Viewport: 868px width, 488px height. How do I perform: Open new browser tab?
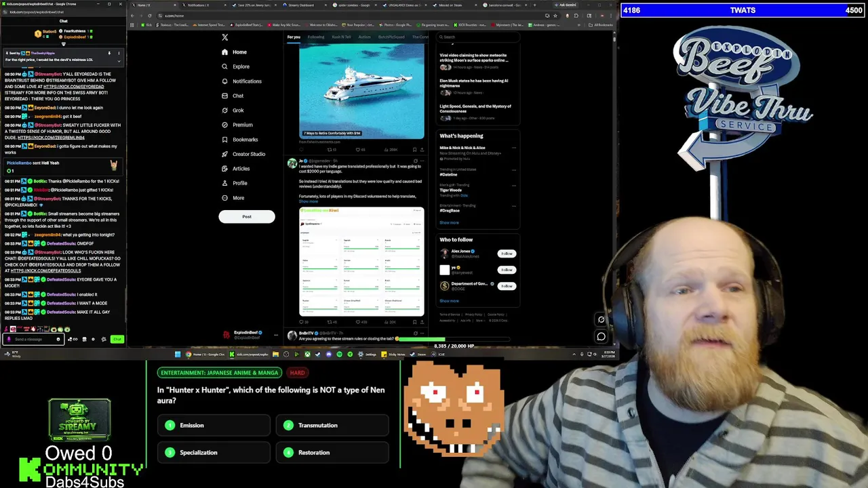tap(534, 5)
